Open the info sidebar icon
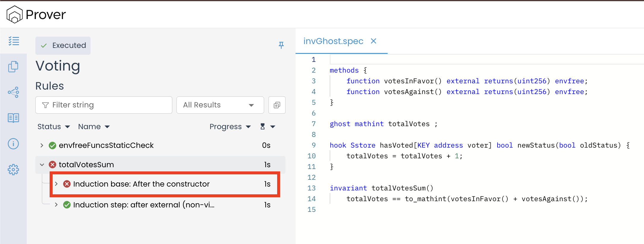The height and width of the screenshot is (244, 644). pos(13,144)
